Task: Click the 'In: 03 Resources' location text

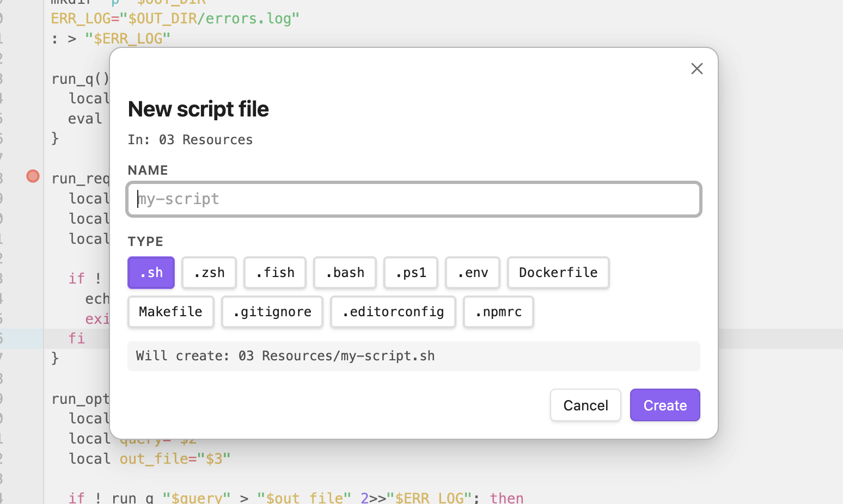Action: (190, 140)
